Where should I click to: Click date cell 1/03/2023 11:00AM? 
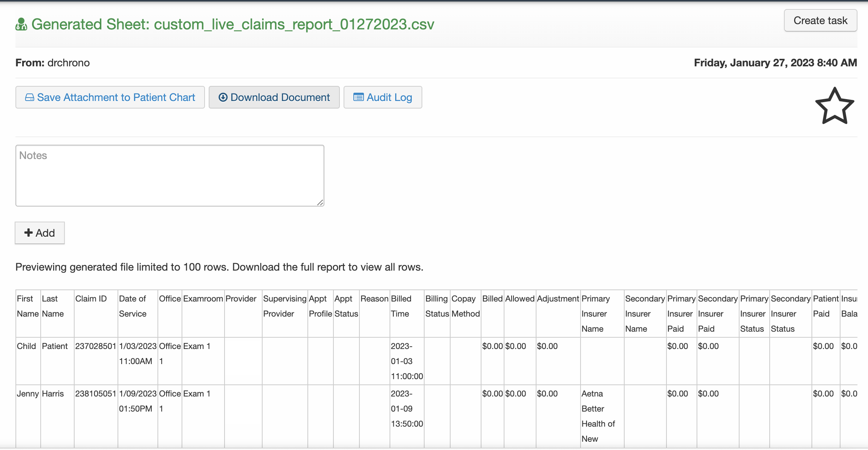tap(138, 361)
